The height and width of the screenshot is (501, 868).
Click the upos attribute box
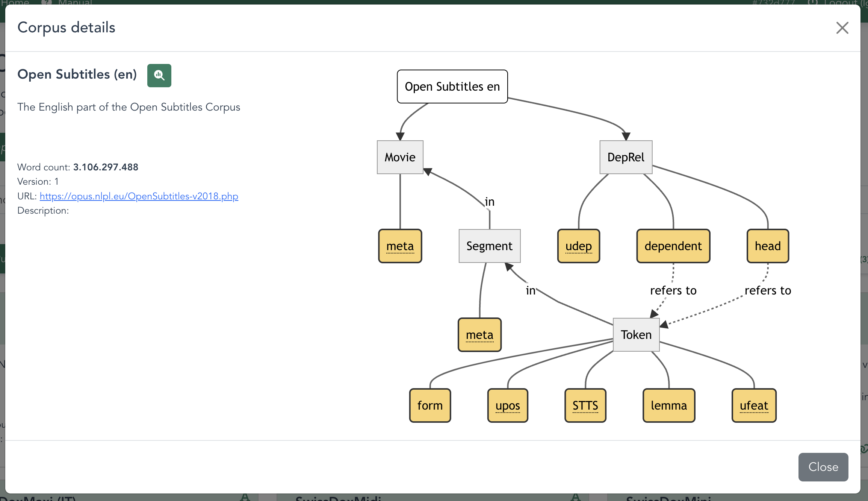(x=508, y=405)
